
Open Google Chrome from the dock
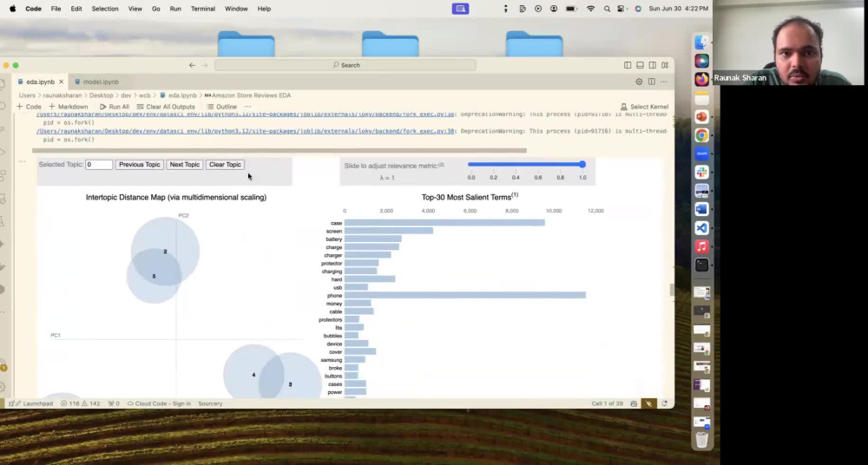tap(701, 135)
